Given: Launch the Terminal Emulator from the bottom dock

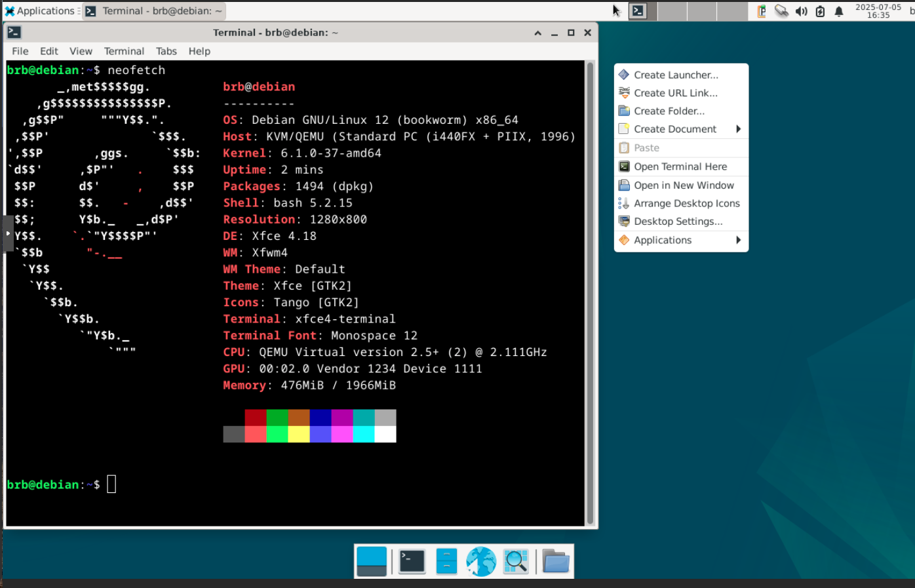Looking at the screenshot, I should tap(412, 561).
